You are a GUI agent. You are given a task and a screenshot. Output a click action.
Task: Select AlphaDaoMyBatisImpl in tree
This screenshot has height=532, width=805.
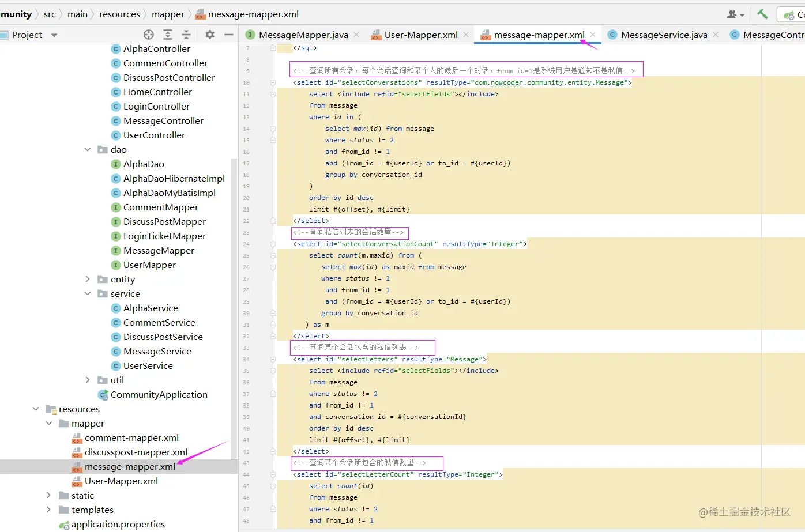[169, 193]
